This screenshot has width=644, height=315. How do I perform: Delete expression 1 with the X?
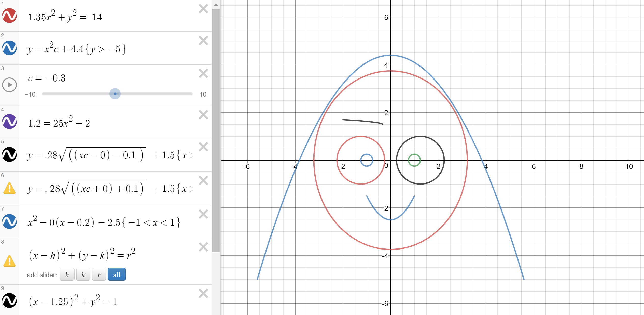203,9
